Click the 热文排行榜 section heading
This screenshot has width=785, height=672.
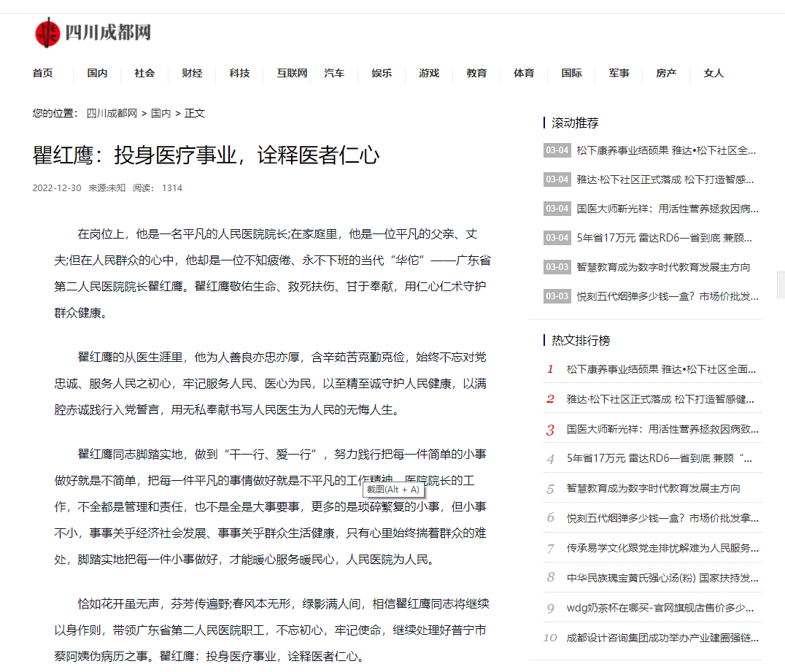(x=581, y=341)
